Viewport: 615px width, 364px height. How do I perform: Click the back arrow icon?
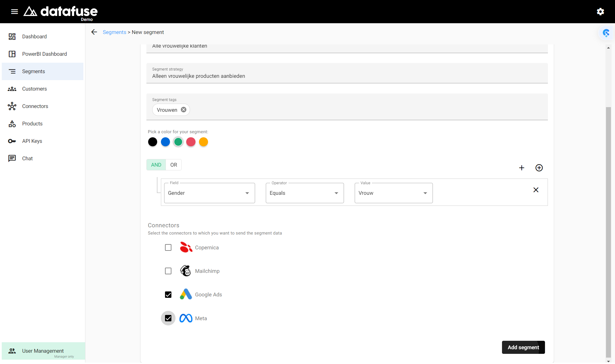pos(94,32)
